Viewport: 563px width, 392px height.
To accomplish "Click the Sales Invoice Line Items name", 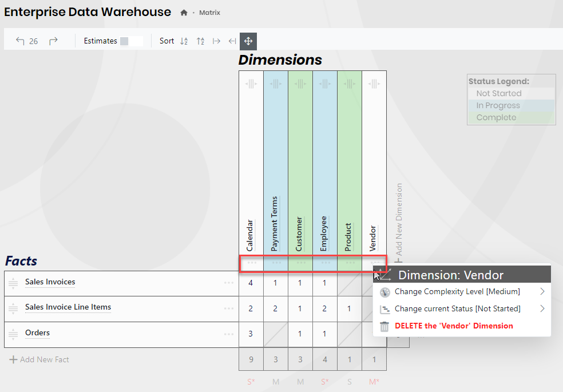I will click(68, 307).
